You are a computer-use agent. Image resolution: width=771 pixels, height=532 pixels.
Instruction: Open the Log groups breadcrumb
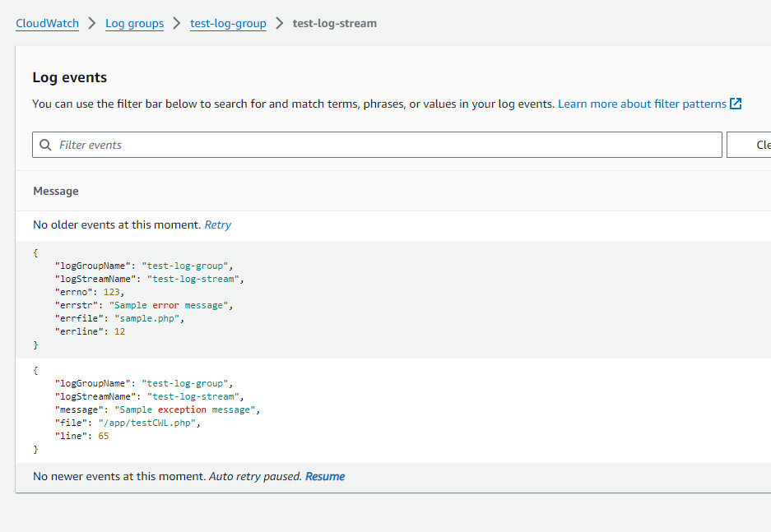[x=134, y=23]
